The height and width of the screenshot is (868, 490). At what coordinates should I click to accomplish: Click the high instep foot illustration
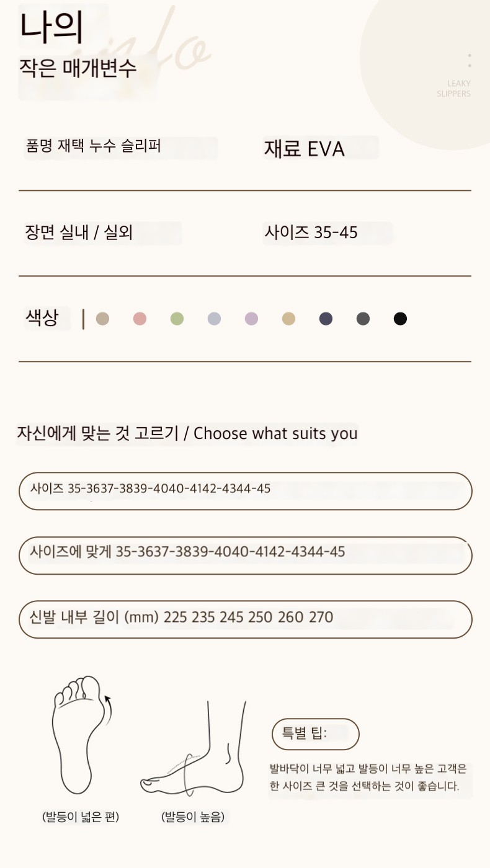[x=194, y=749]
